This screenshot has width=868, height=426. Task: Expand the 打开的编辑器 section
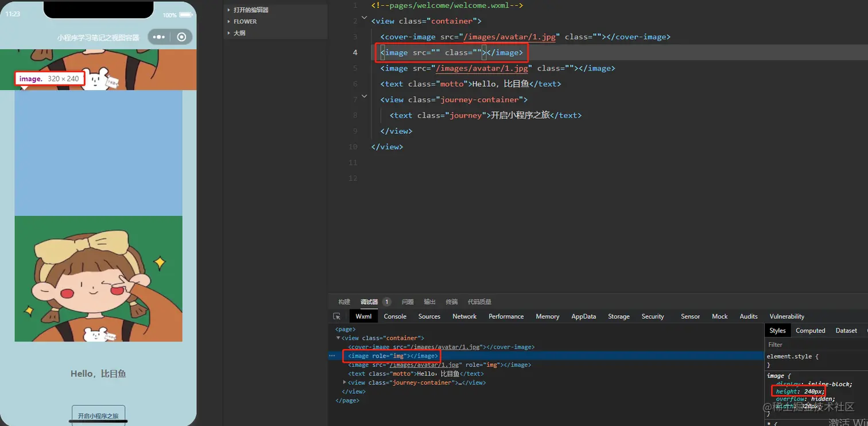click(x=251, y=10)
